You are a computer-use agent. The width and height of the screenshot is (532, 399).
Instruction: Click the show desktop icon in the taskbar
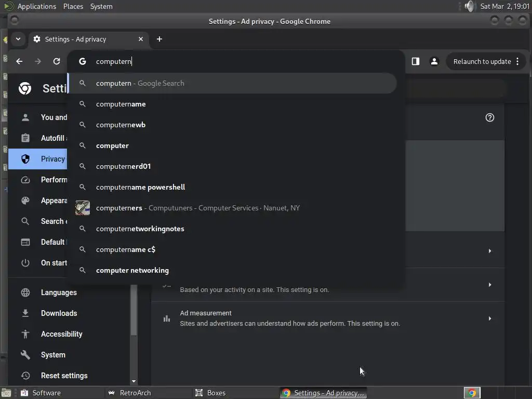pyautogui.click(x=6, y=393)
